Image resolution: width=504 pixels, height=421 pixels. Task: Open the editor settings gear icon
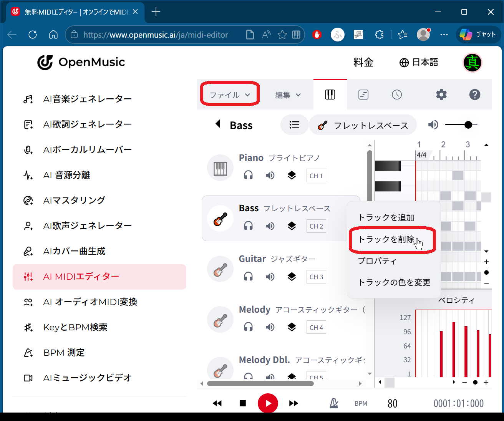(441, 94)
